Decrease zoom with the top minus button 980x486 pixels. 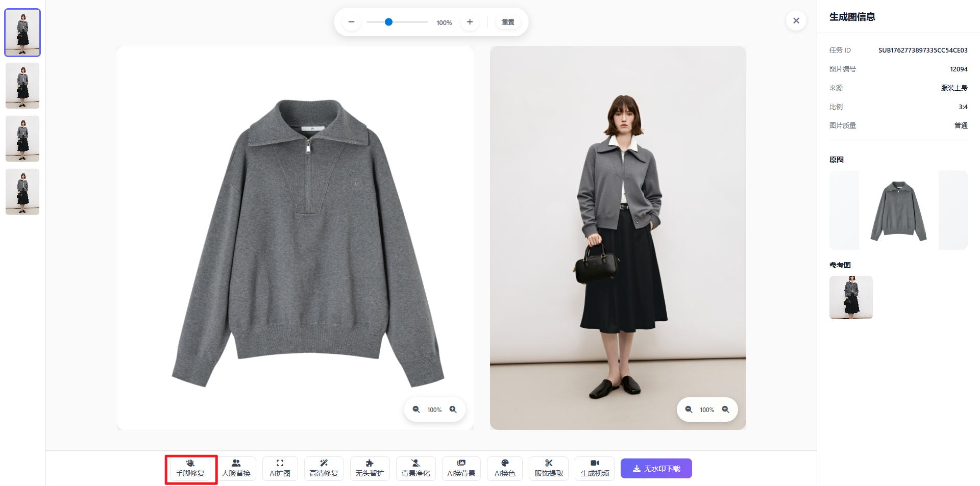point(351,22)
